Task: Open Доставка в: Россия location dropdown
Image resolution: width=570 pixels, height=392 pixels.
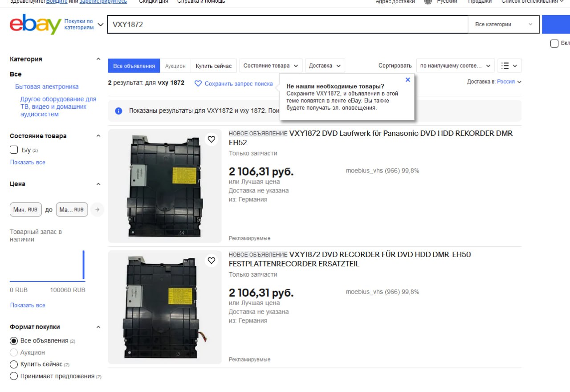Action: coord(494,82)
